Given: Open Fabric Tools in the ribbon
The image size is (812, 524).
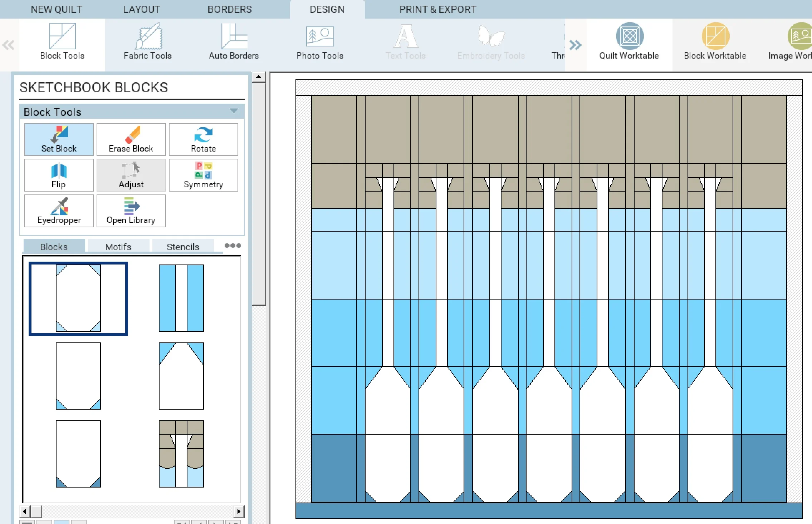Looking at the screenshot, I should (148, 42).
